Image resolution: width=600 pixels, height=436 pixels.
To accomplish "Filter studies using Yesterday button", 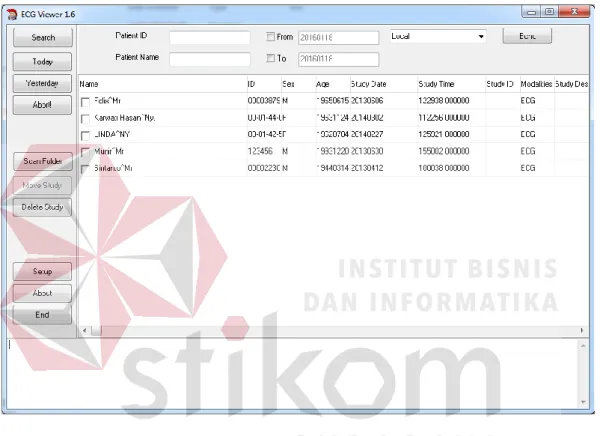I will pos(42,83).
